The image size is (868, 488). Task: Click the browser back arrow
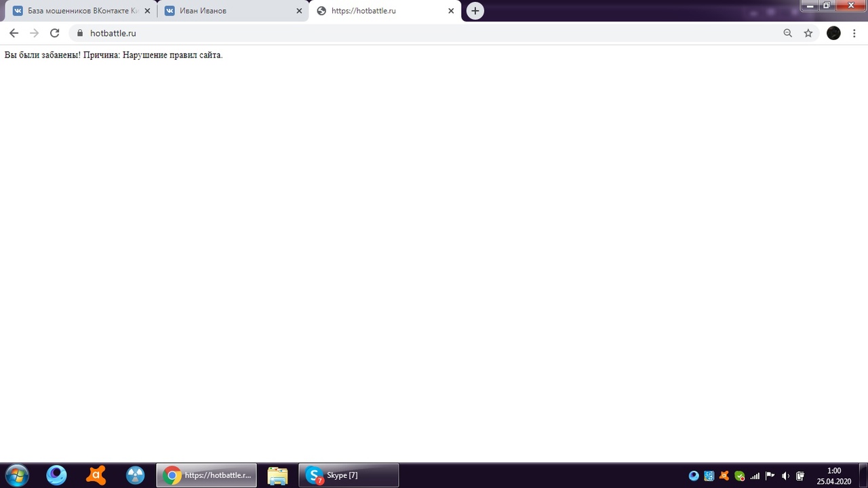(x=14, y=33)
